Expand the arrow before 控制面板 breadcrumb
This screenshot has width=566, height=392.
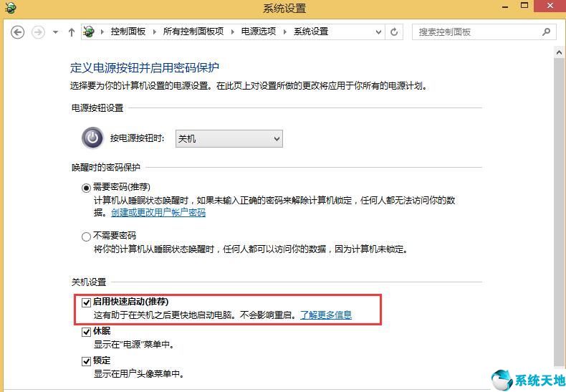click(x=102, y=32)
